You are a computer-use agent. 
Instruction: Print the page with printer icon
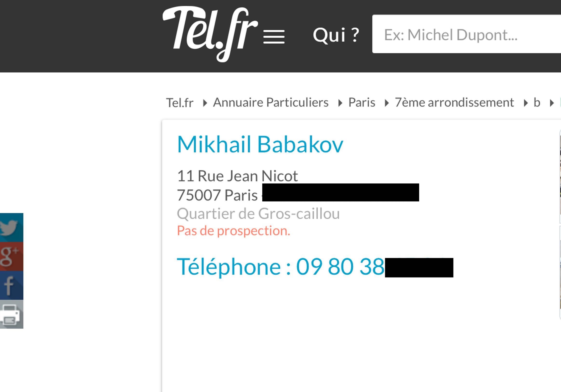[11, 314]
